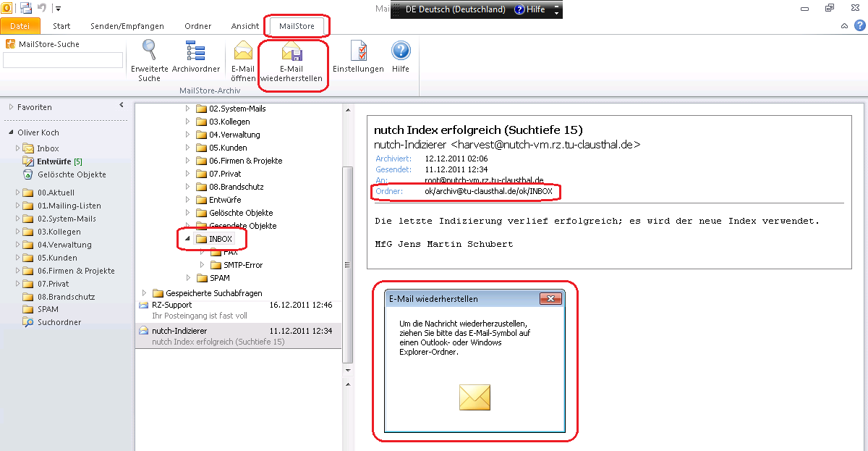
Task: Switch to the Ordner tab
Action: pos(198,26)
